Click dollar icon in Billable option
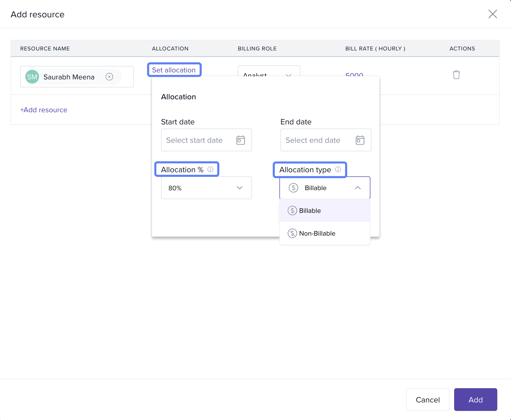 (292, 211)
